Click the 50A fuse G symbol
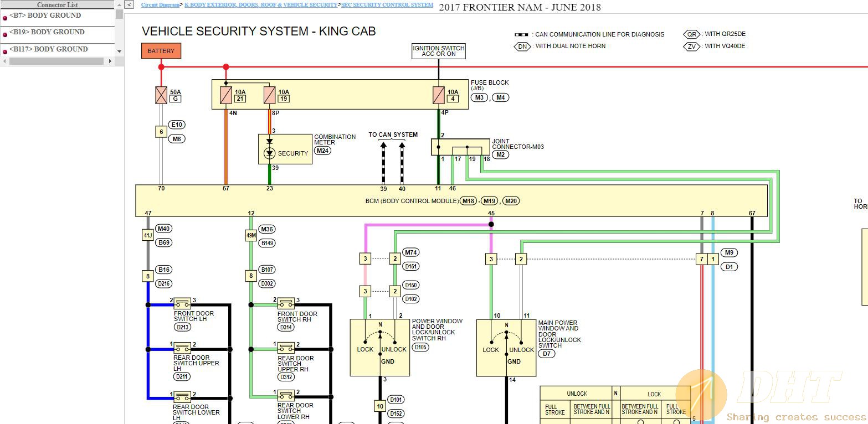 tap(161, 95)
